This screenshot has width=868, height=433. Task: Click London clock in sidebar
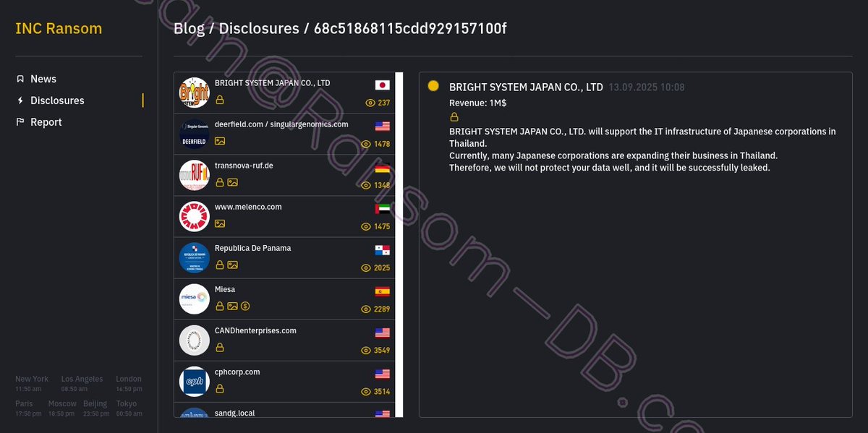tap(129, 383)
